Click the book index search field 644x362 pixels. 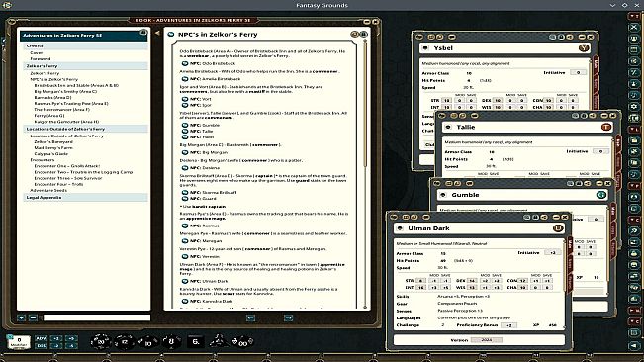(97, 317)
